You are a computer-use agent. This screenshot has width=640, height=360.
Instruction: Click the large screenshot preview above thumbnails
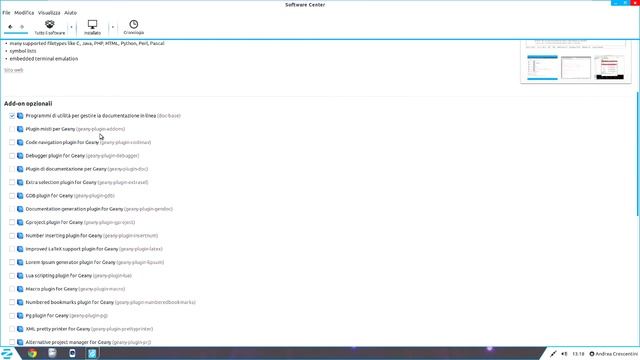coord(576,44)
